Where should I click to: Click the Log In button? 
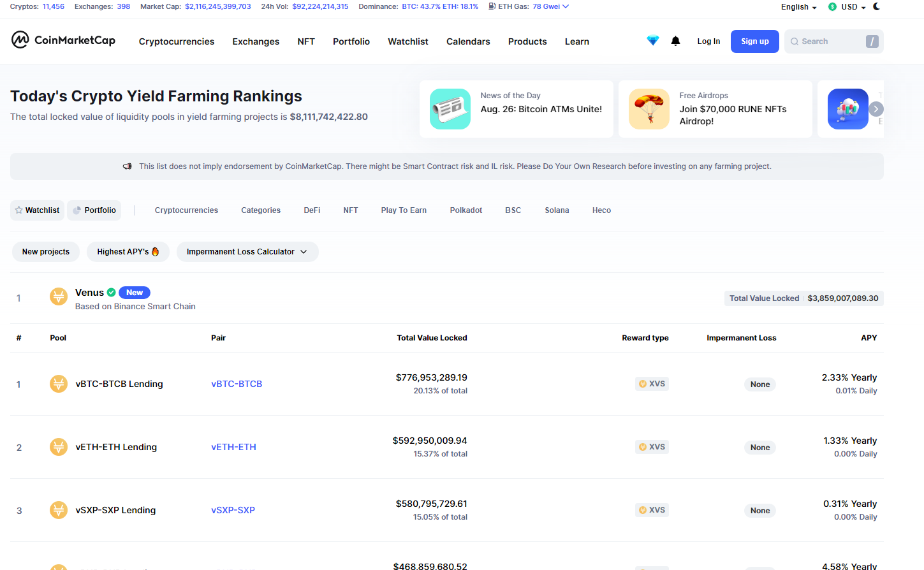pos(708,41)
